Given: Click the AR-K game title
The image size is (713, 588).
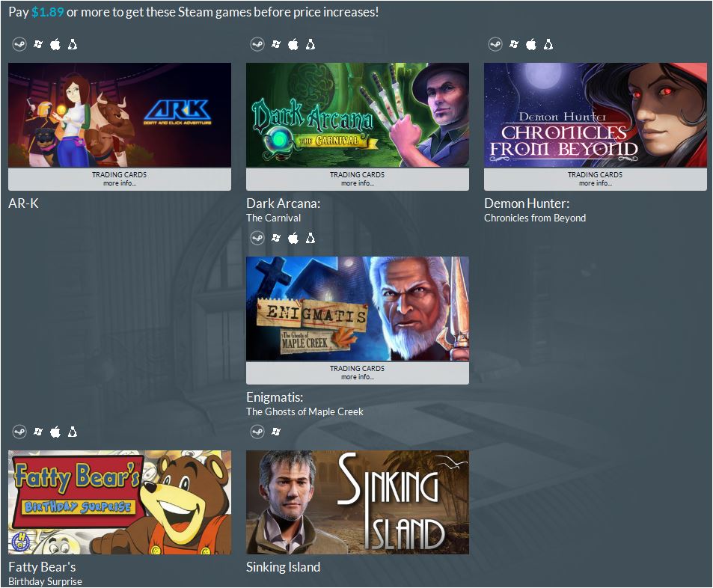Looking at the screenshot, I should pos(24,203).
